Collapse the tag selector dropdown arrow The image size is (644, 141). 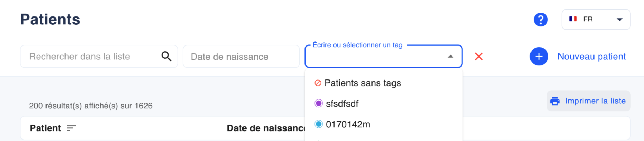(x=451, y=57)
